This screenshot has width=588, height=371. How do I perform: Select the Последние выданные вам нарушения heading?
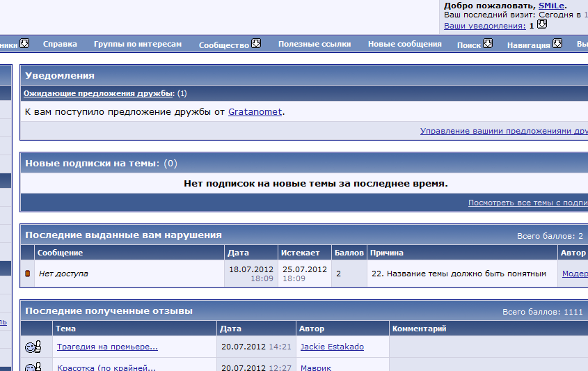(123, 235)
